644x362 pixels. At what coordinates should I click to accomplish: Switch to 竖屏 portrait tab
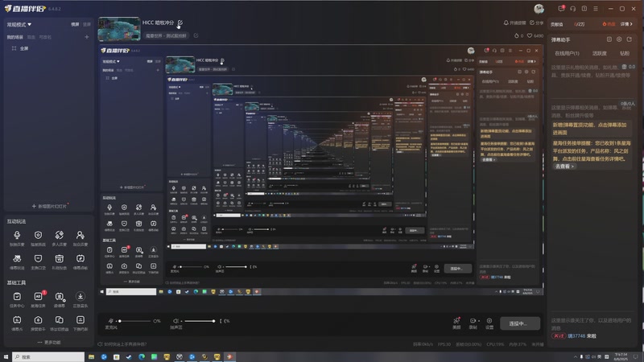(x=87, y=25)
